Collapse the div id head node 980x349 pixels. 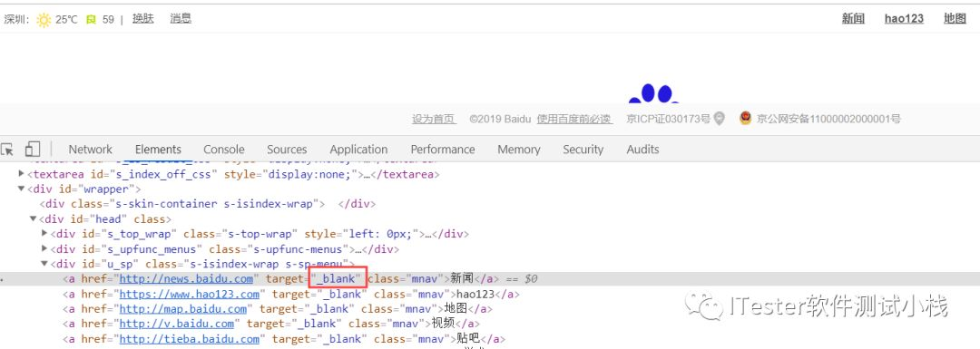click(34, 219)
